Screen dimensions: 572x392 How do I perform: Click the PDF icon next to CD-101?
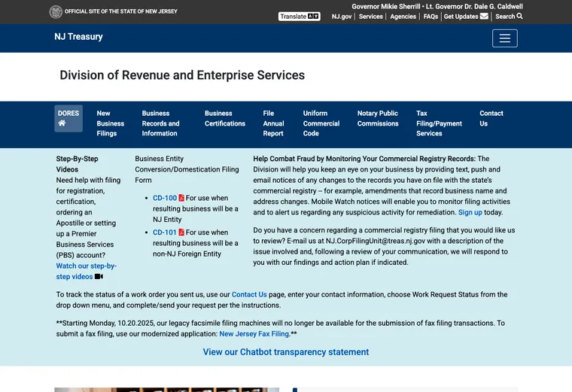click(181, 232)
